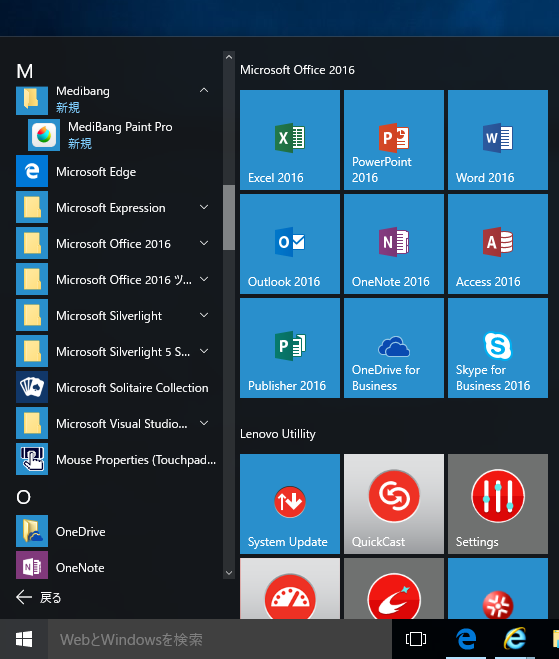Jump via the letter M header
Screen dimensions: 559x659
click(24, 71)
